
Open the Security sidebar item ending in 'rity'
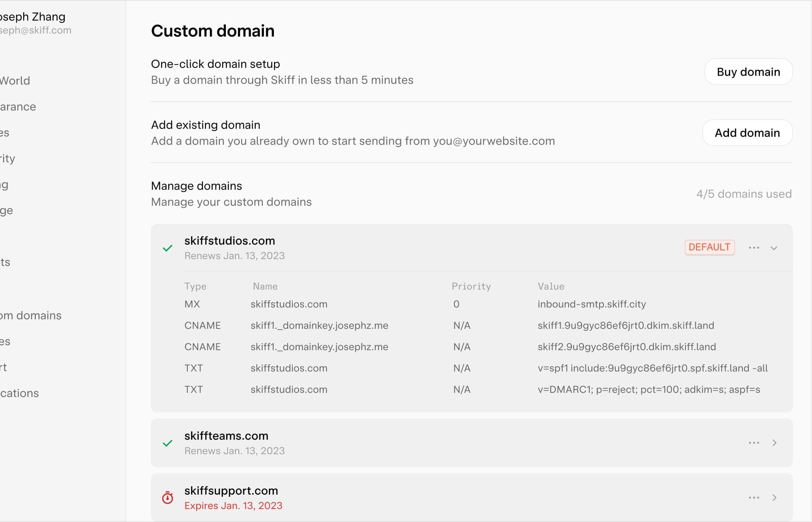pos(8,159)
